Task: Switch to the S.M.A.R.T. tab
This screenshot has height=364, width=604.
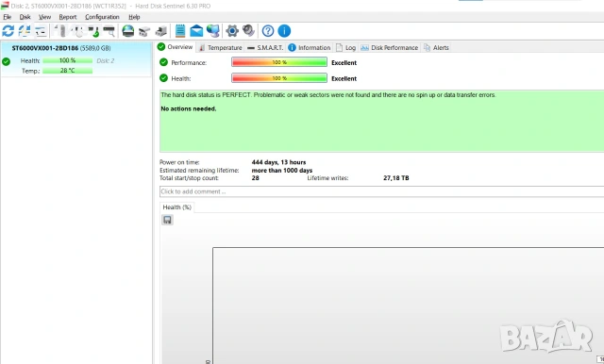Action: [x=265, y=48]
